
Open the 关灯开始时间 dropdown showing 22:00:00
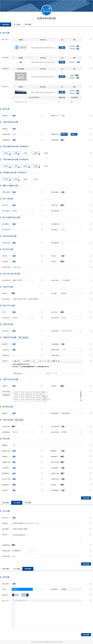pos(22,318)
